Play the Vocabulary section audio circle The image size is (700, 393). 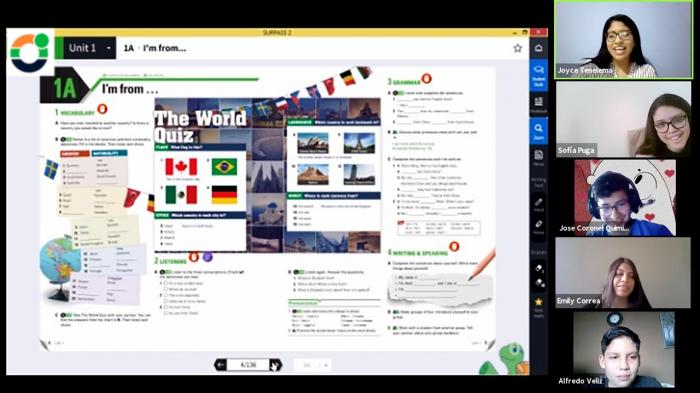(102, 109)
